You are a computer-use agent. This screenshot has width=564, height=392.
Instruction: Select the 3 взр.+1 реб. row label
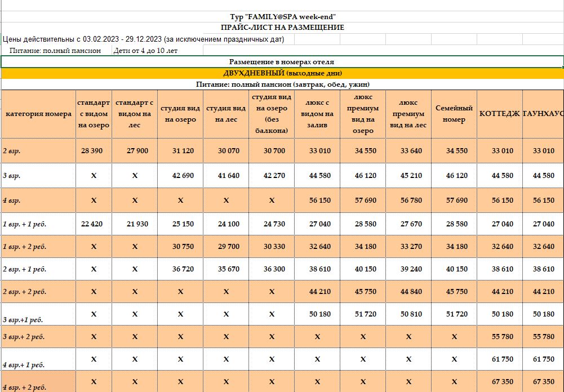coord(38,314)
